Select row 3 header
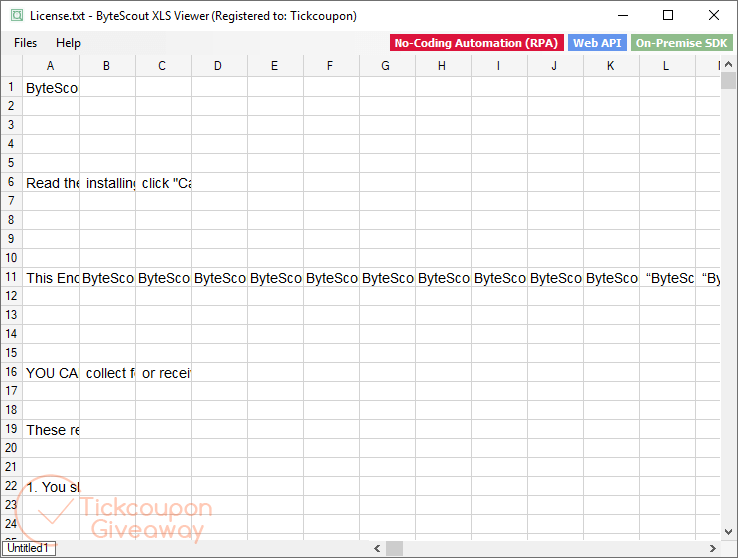 (x=11, y=125)
